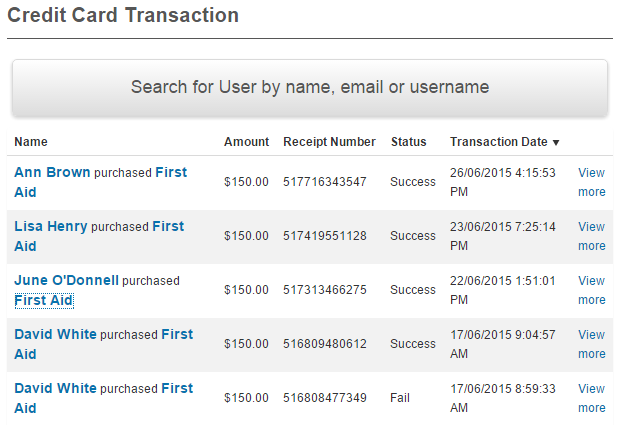View more for Ann Brown's transaction

click(x=591, y=182)
